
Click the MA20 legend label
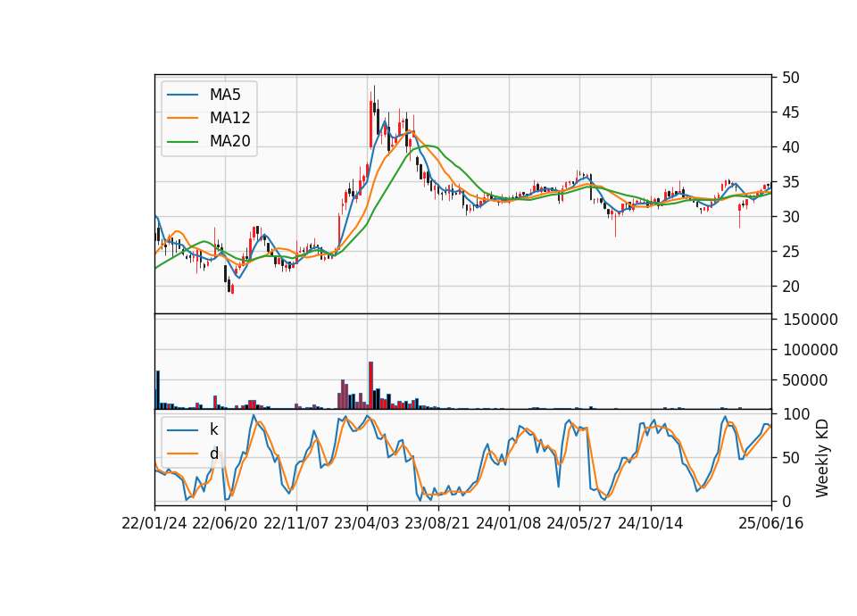click(229, 141)
